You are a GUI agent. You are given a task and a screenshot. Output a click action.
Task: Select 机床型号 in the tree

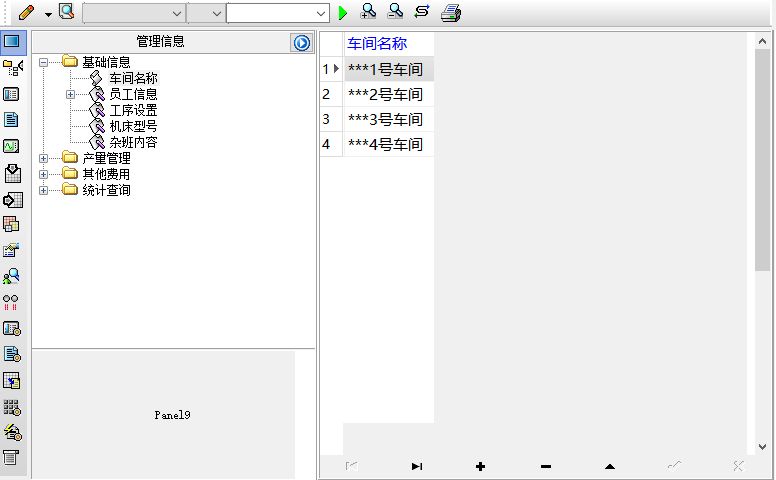click(x=133, y=126)
